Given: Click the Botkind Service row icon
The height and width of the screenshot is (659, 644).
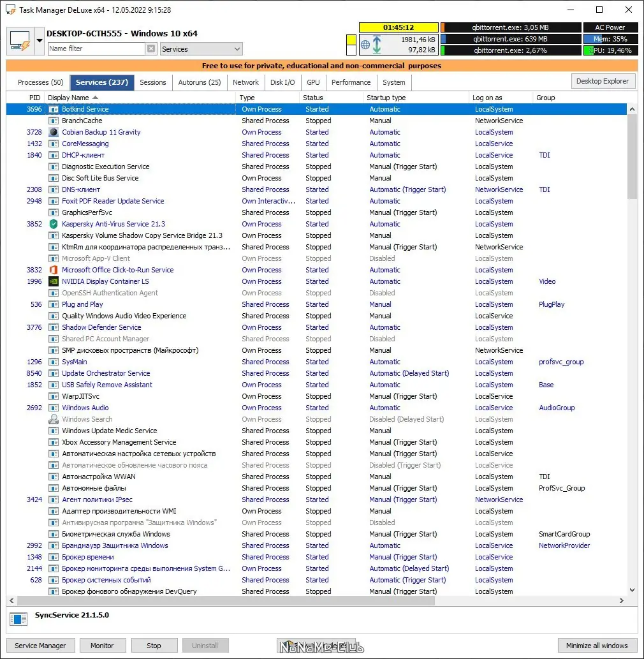Looking at the screenshot, I should (54, 109).
